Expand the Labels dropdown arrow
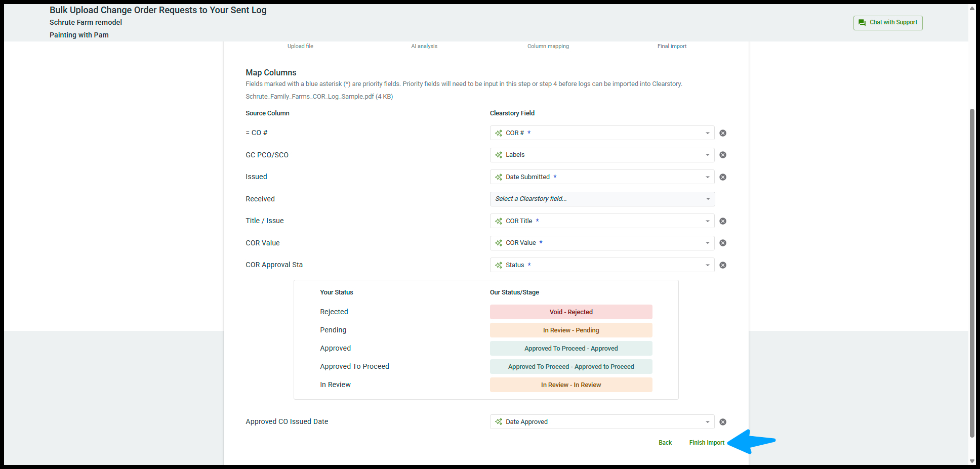Screen dimensions: 980x469 click(x=707, y=155)
